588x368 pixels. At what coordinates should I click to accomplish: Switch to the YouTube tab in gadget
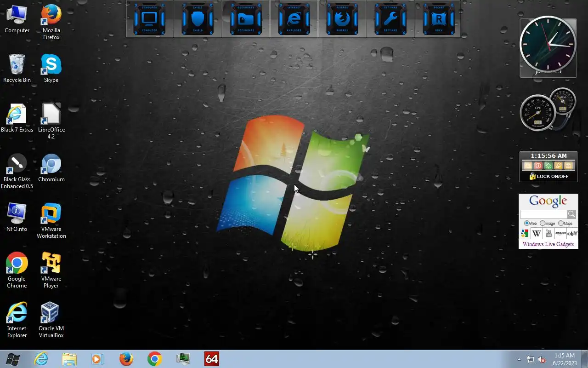point(548,233)
